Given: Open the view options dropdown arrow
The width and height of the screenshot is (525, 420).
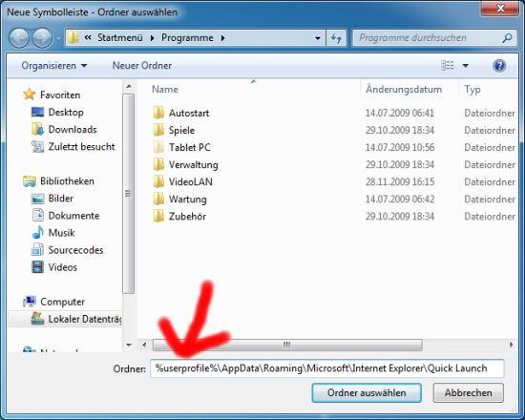Looking at the screenshot, I should (466, 66).
